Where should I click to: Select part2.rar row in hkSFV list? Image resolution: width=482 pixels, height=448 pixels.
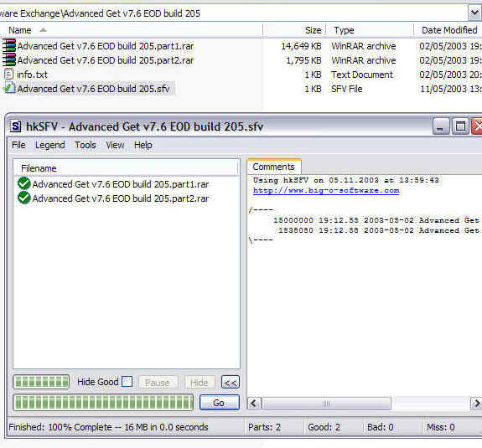pyautogui.click(x=121, y=198)
